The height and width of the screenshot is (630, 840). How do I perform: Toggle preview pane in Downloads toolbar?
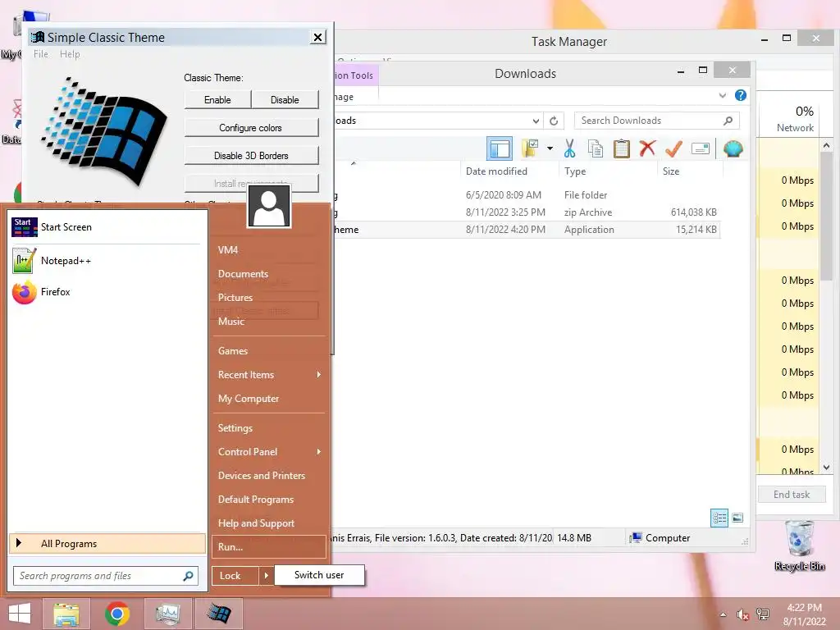click(x=500, y=148)
